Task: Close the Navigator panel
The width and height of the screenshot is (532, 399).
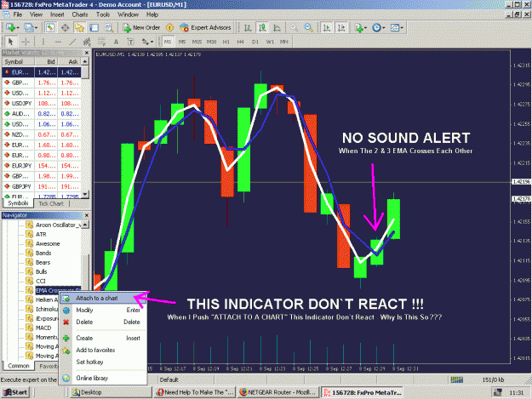Action: [87, 215]
